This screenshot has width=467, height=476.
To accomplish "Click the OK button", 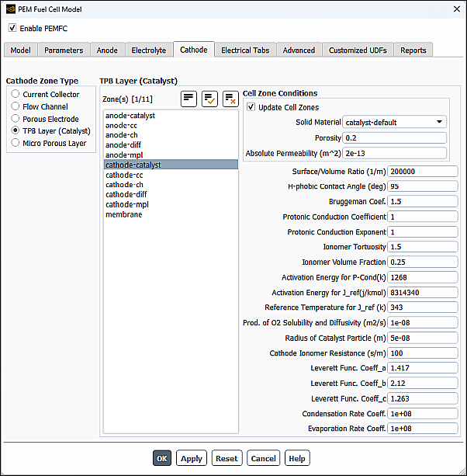I will [x=162, y=458].
